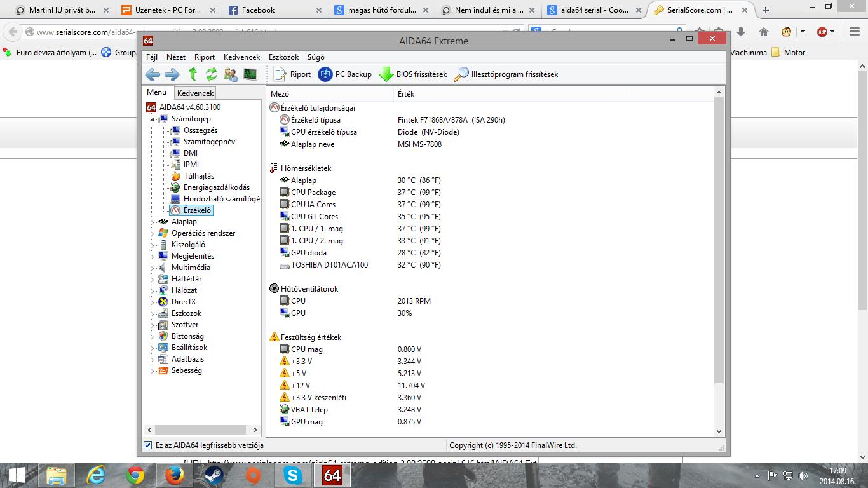Open the Fájl menu
Image resolution: width=868 pixels, height=488 pixels.
click(x=152, y=57)
